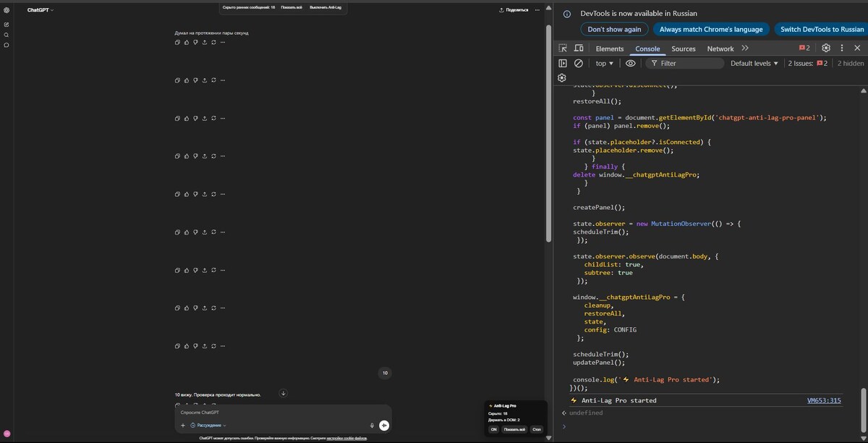The height and width of the screenshot is (443, 868).
Task: Open the ChatGPT model selector dropdown
Action: click(x=41, y=10)
